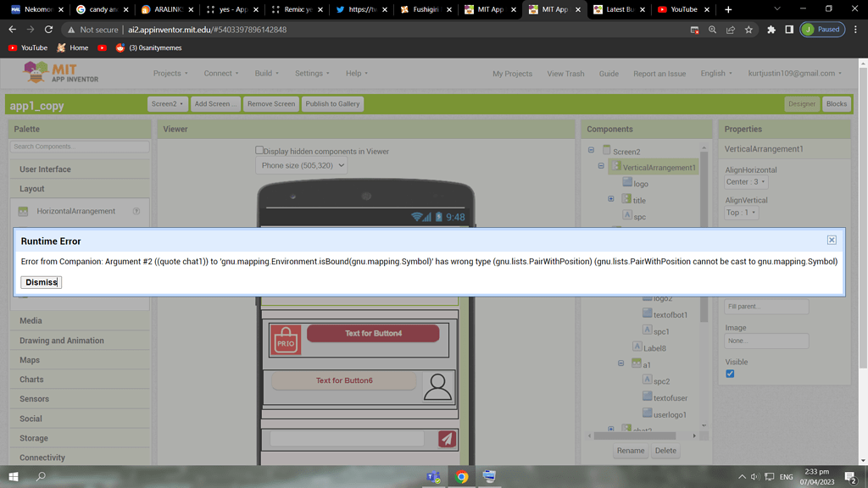Image resolution: width=868 pixels, height=488 pixels.
Task: Click the browser extensions puzzle icon
Action: [771, 29]
